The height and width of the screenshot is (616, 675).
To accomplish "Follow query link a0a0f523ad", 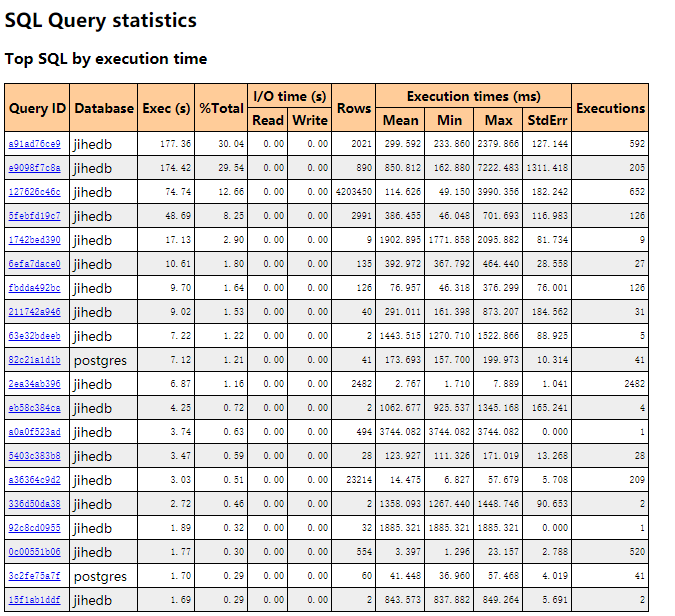I will coord(34,432).
